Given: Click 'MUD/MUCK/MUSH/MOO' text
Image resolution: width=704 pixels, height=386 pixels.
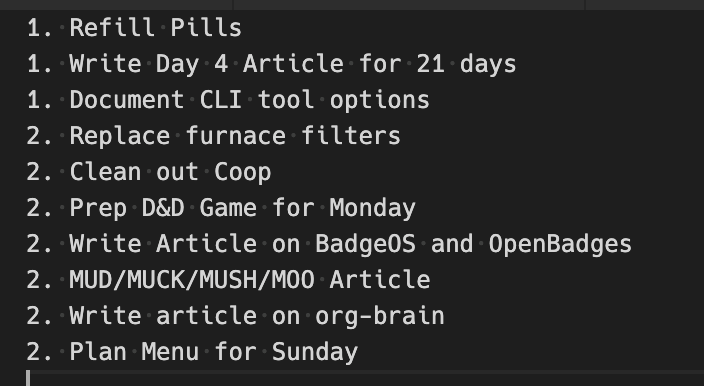Looking at the screenshot, I should point(192,280).
